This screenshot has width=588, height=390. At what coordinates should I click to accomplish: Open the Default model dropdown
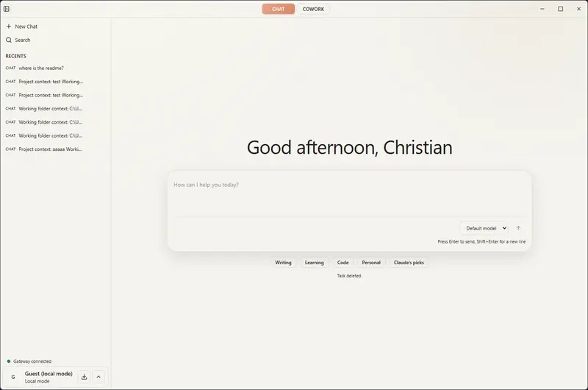pos(484,228)
